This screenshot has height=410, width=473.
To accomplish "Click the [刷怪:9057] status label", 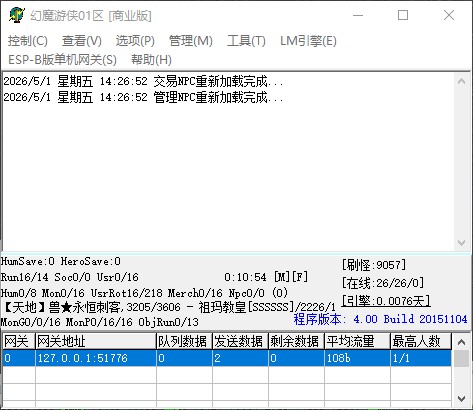I will (374, 265).
